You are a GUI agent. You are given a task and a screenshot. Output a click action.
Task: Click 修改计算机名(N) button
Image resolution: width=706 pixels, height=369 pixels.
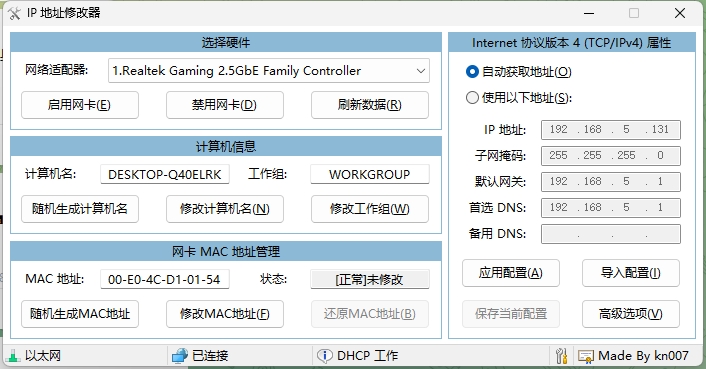225,209
